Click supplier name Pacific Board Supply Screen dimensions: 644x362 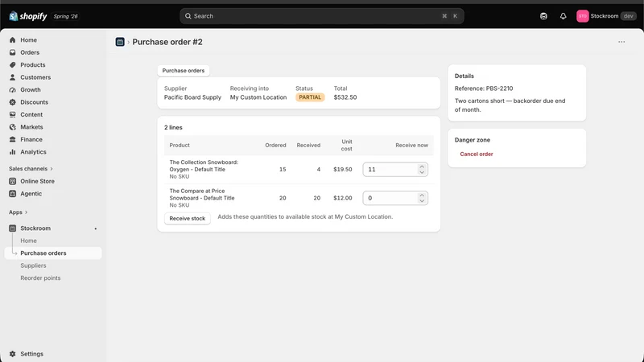(x=192, y=97)
